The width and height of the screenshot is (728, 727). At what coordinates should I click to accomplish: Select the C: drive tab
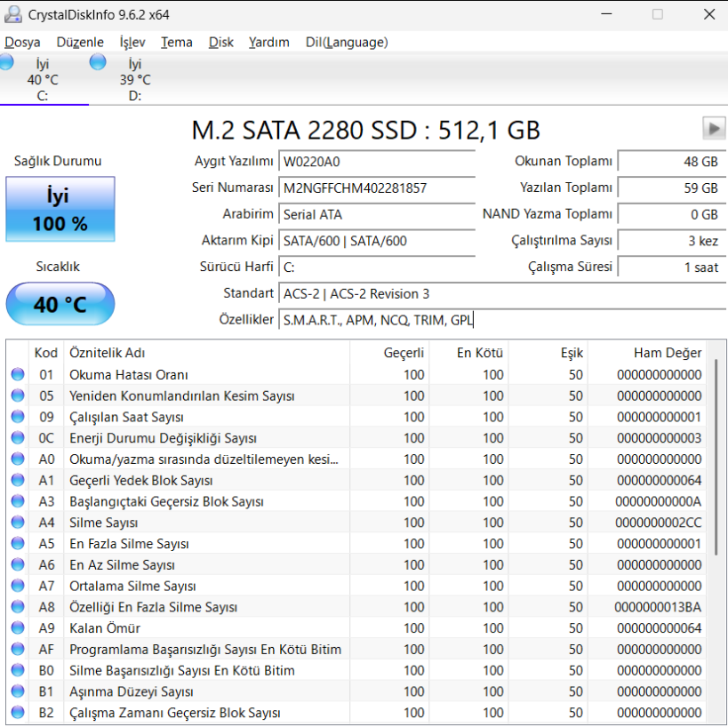[x=44, y=79]
